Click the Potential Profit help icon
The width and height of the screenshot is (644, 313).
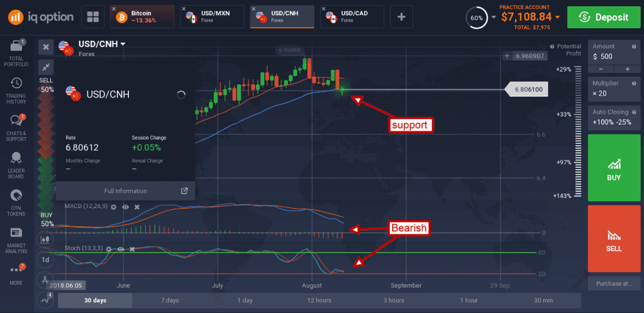point(552,47)
